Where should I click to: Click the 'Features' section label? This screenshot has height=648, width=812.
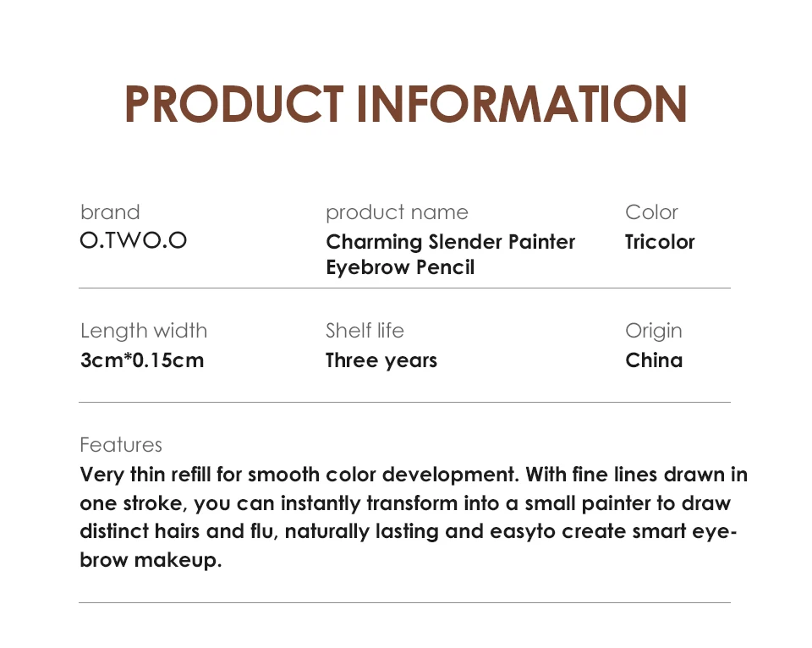click(x=121, y=445)
